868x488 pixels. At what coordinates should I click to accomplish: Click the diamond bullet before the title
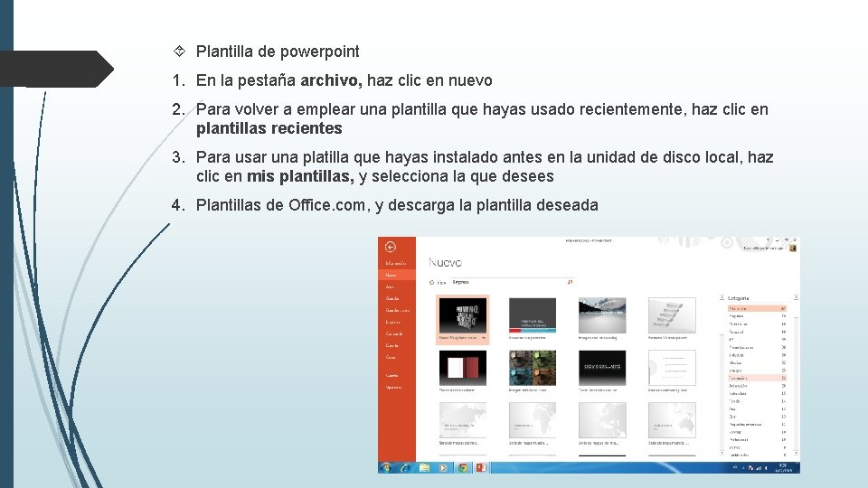pos(179,52)
